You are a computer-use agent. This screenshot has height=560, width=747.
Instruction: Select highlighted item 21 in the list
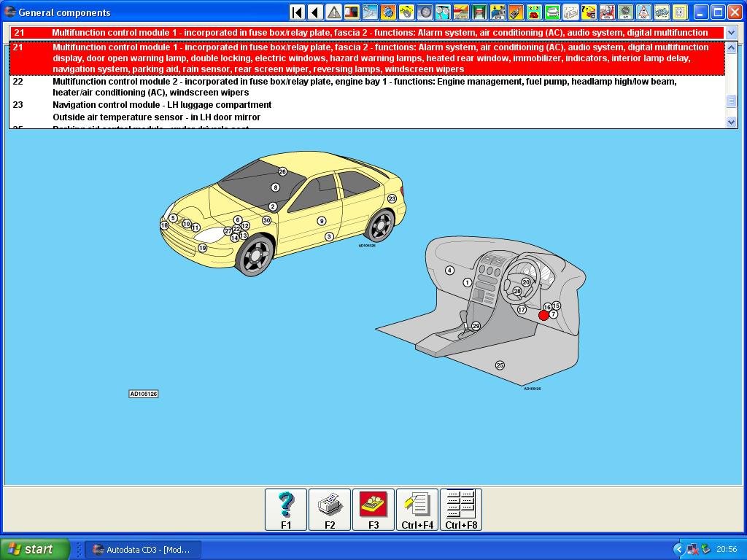click(x=367, y=58)
